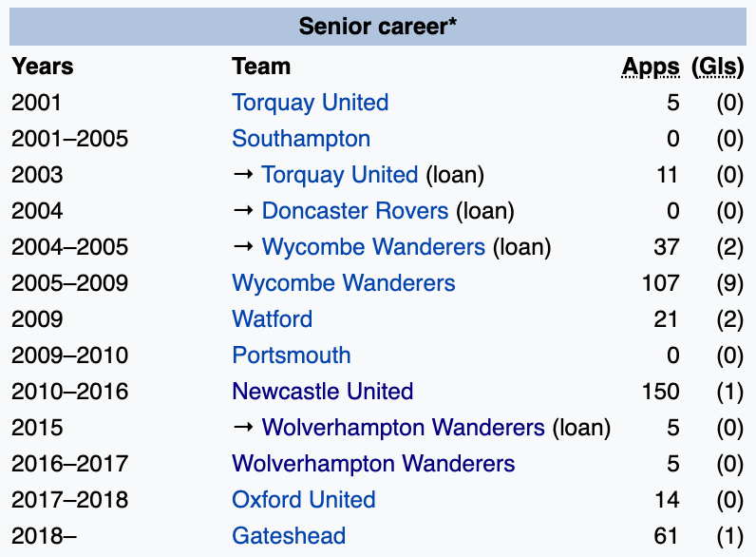Visit the Newcastle United link
This screenshot has height=557, width=756.
pos(322,392)
